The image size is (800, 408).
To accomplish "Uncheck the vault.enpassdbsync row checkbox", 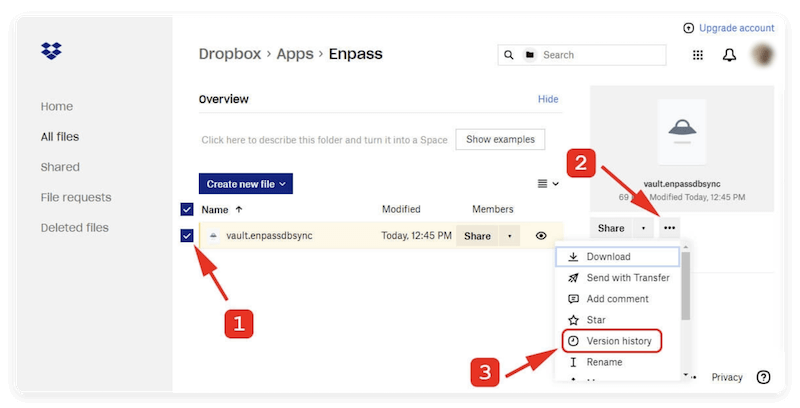I will coord(187,236).
